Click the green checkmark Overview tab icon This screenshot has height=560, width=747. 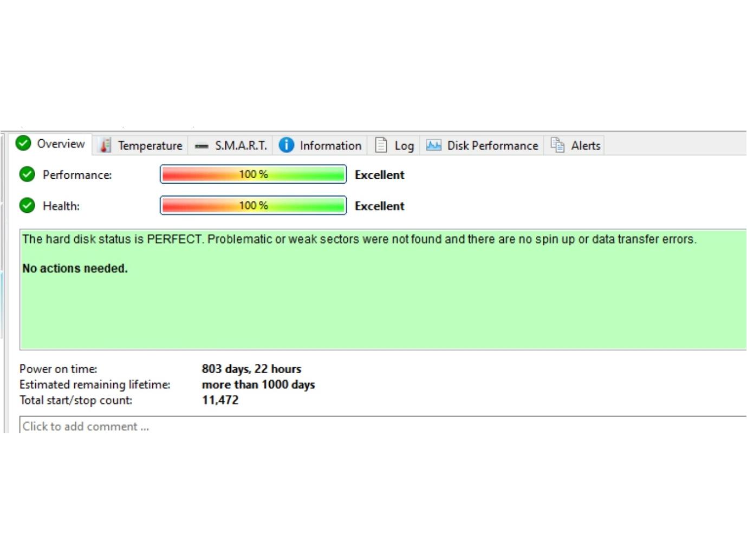pos(23,144)
